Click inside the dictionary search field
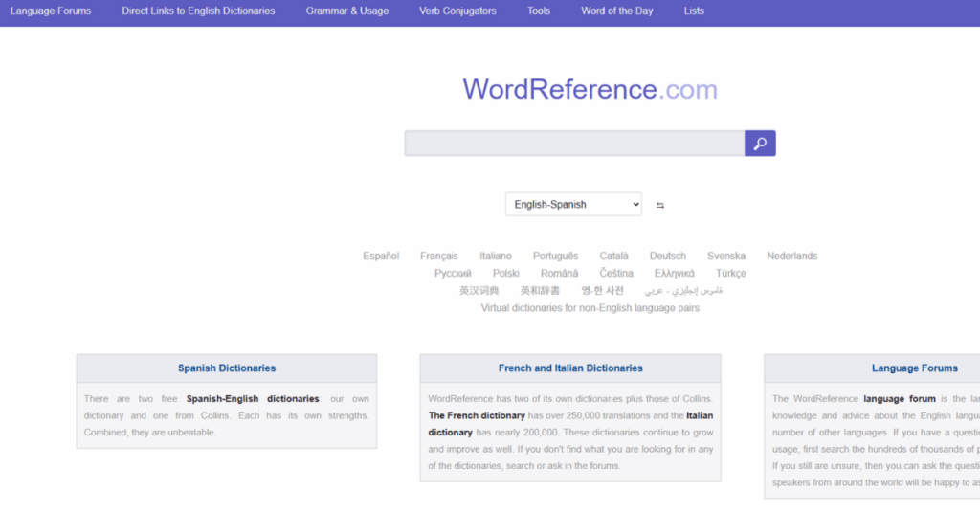980x513 pixels. click(x=574, y=144)
